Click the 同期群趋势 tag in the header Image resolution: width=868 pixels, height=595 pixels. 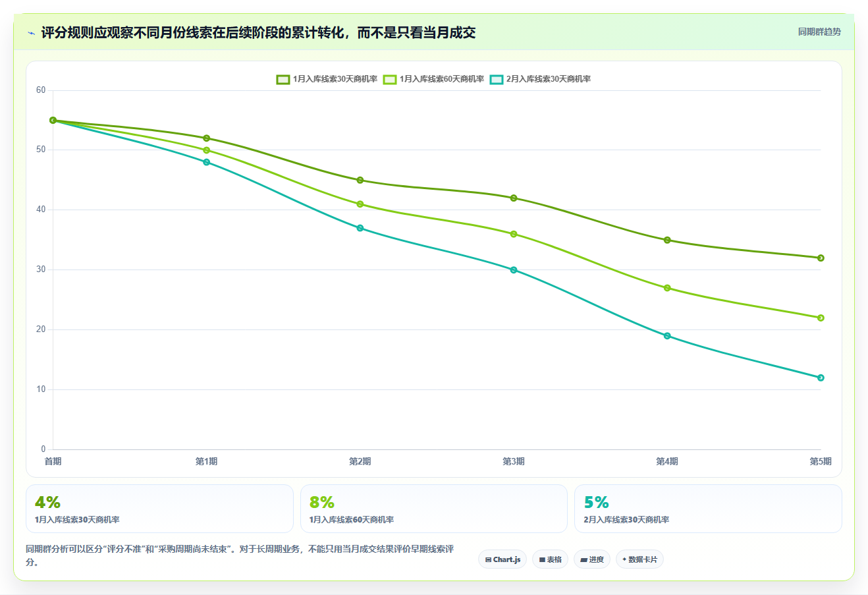point(819,32)
